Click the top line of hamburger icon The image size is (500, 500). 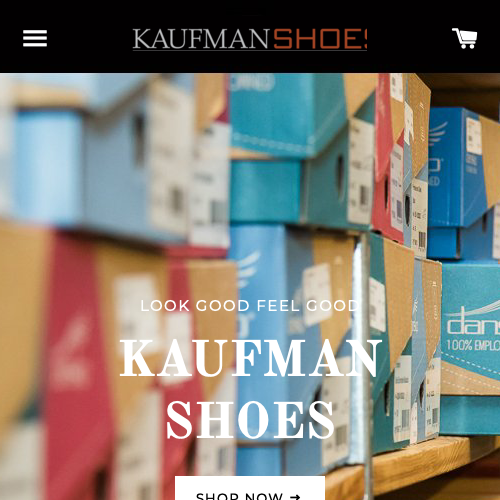click(x=35, y=32)
